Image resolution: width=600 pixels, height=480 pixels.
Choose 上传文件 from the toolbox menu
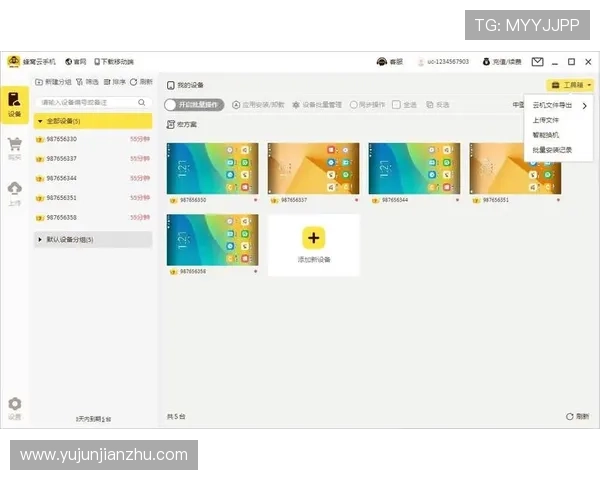coord(546,120)
